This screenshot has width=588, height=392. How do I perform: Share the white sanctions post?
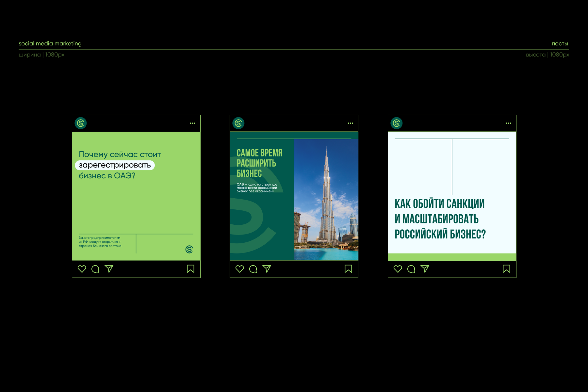(x=425, y=269)
